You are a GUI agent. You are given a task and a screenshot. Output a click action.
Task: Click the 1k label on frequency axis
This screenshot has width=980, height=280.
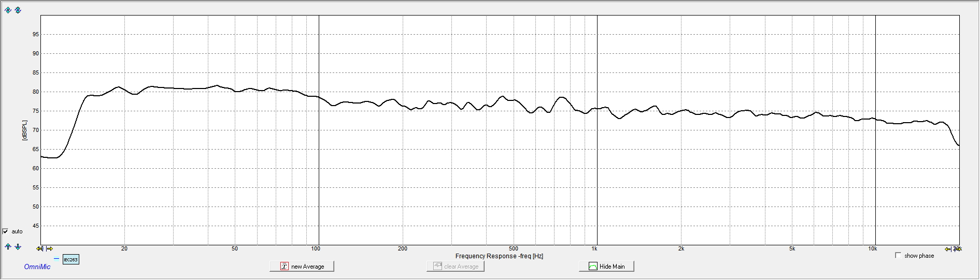(594, 249)
